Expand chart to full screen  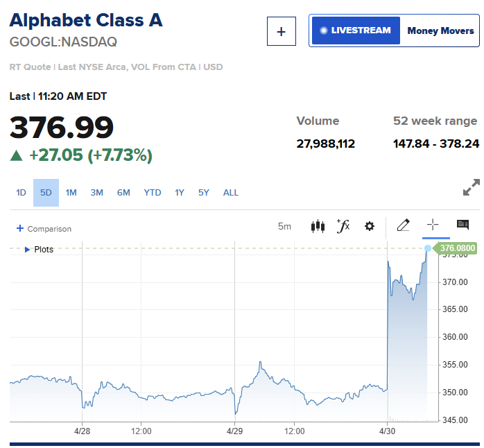471,187
